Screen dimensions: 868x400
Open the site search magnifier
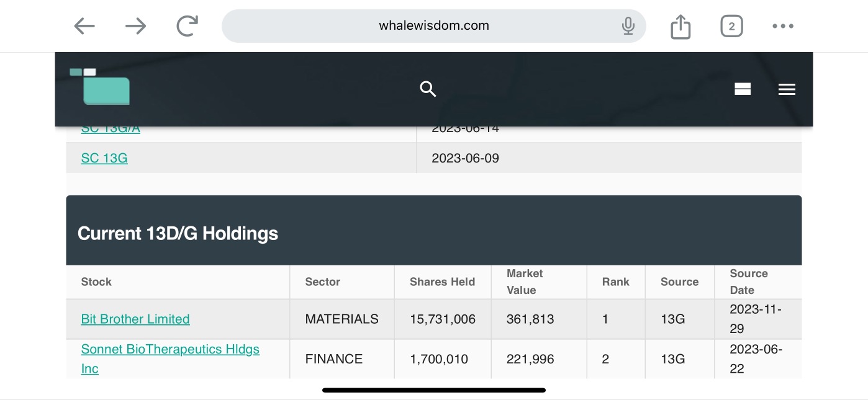428,89
